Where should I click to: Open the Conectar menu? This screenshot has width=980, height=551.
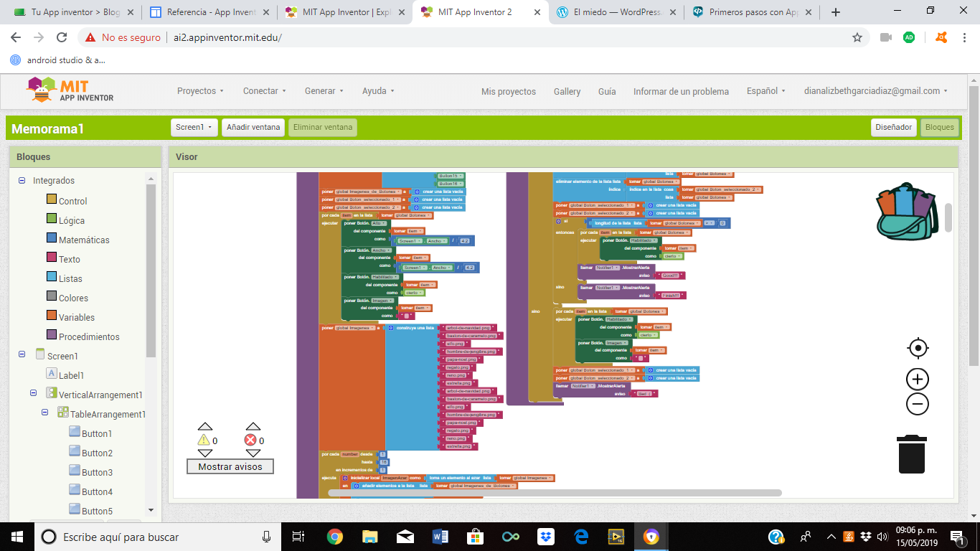264,91
